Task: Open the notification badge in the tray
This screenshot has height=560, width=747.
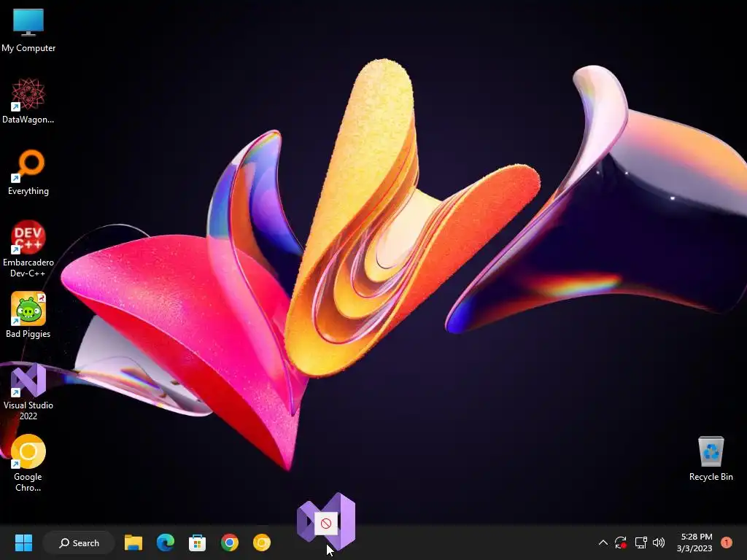Action: tap(726, 542)
